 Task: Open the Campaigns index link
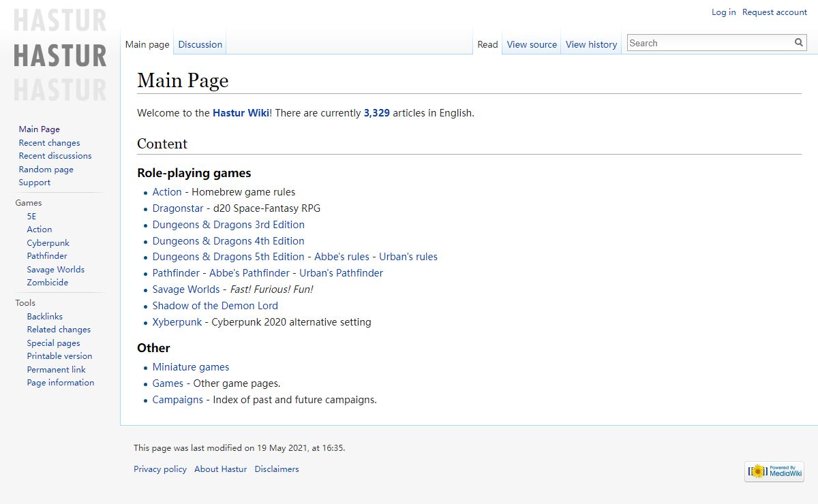[178, 400]
